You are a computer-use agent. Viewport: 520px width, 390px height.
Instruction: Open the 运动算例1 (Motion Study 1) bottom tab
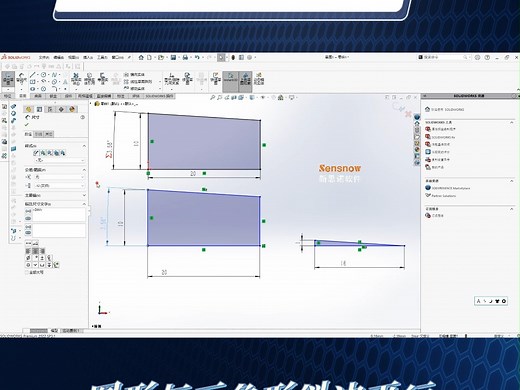point(71,331)
